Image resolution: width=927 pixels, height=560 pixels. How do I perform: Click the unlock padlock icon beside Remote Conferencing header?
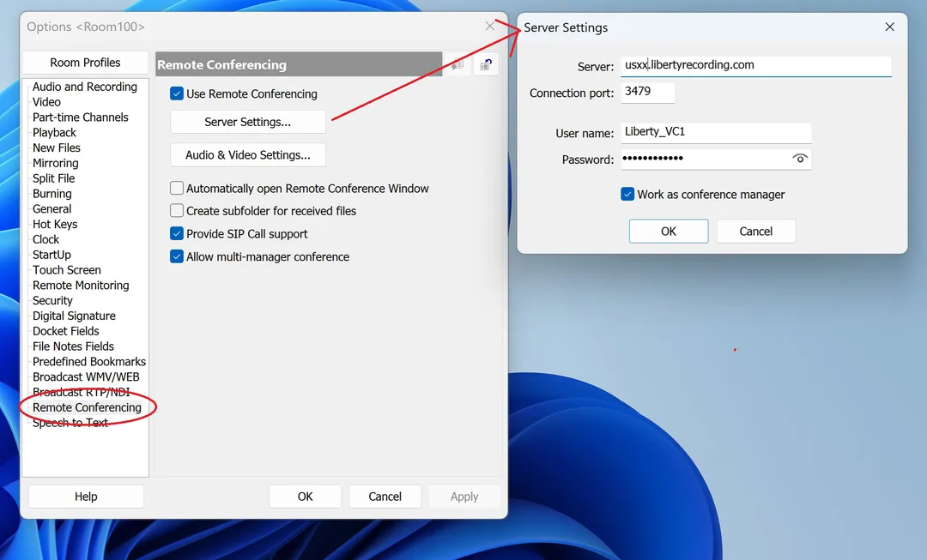[x=485, y=64]
